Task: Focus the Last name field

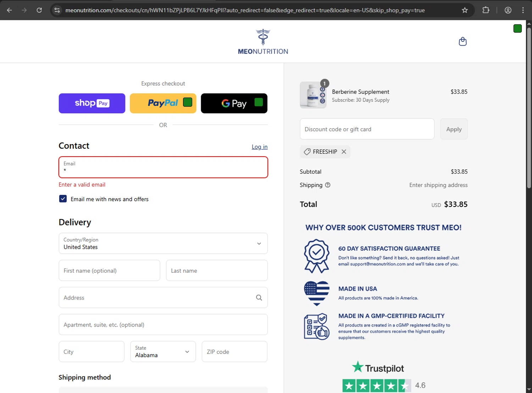Action: point(217,271)
